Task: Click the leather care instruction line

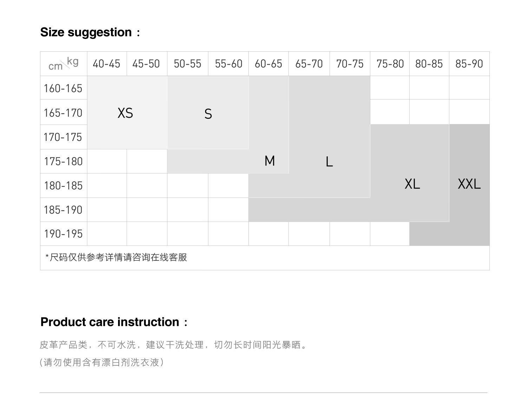Action: point(174,345)
